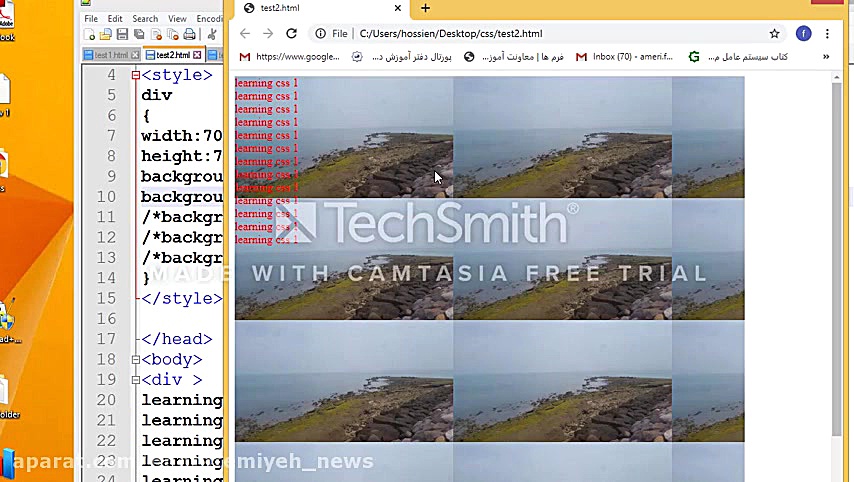The width and height of the screenshot is (854, 482).
Task: Click the height:7 line in the editor
Action: 182,156
